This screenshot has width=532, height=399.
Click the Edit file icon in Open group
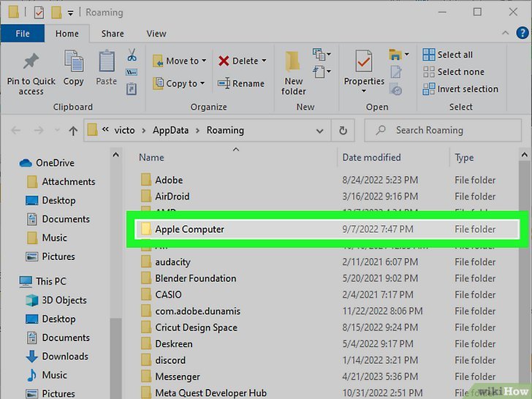(x=396, y=72)
